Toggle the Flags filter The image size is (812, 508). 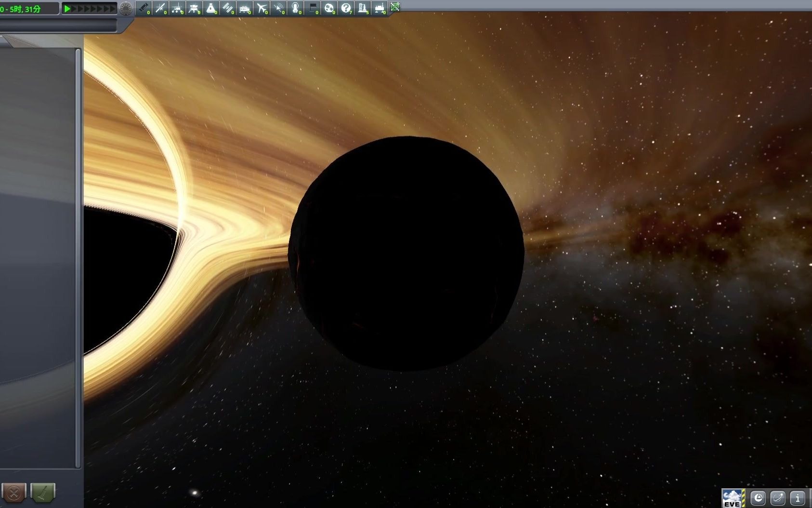(313, 8)
